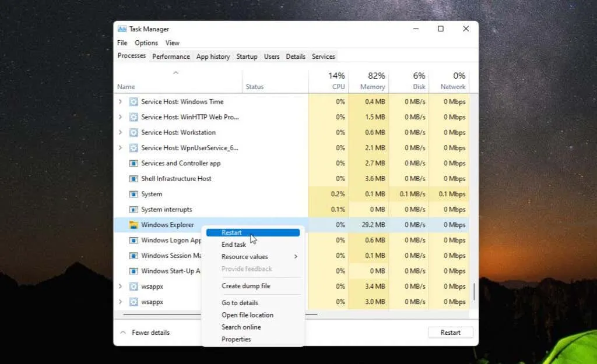Expand the last wsappx process group
Screen dimensions: 597x364
point(121,302)
